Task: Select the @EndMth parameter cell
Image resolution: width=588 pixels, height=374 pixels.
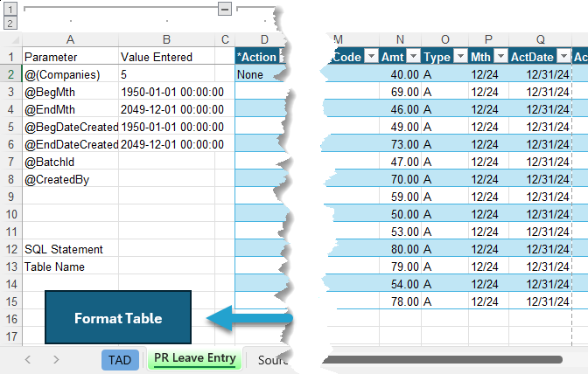Action: [71, 109]
